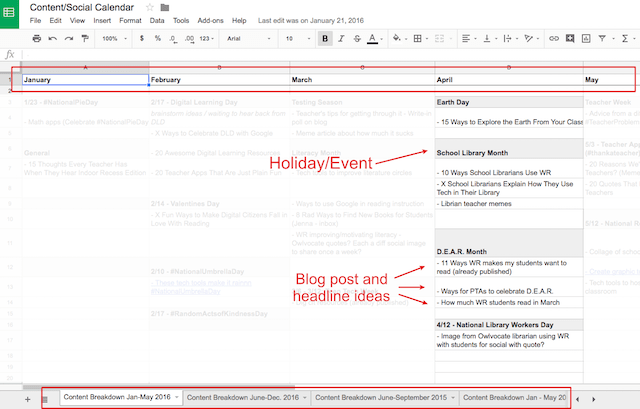Insert a link using the link icon
The height and width of the screenshot is (409, 640).
point(553,39)
